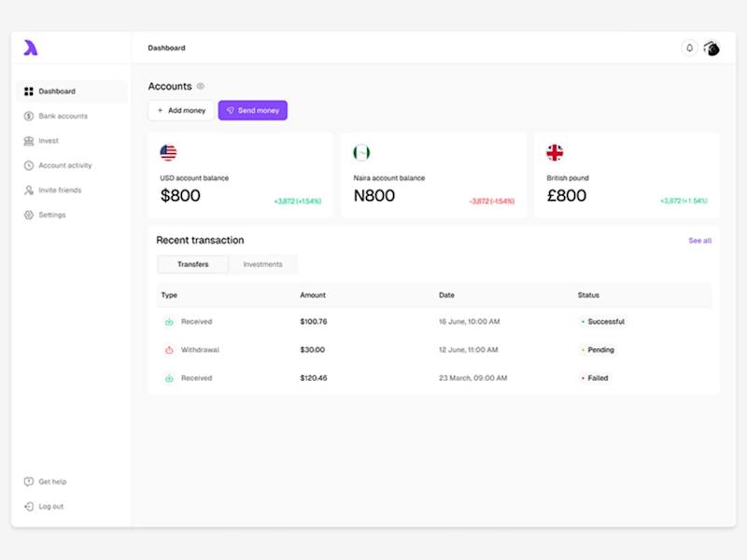
Task: Click the Date column header
Action: click(x=446, y=295)
